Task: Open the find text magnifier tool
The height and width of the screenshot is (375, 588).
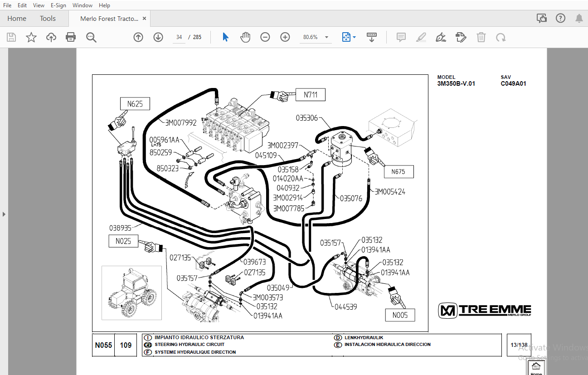Action: pos(91,37)
